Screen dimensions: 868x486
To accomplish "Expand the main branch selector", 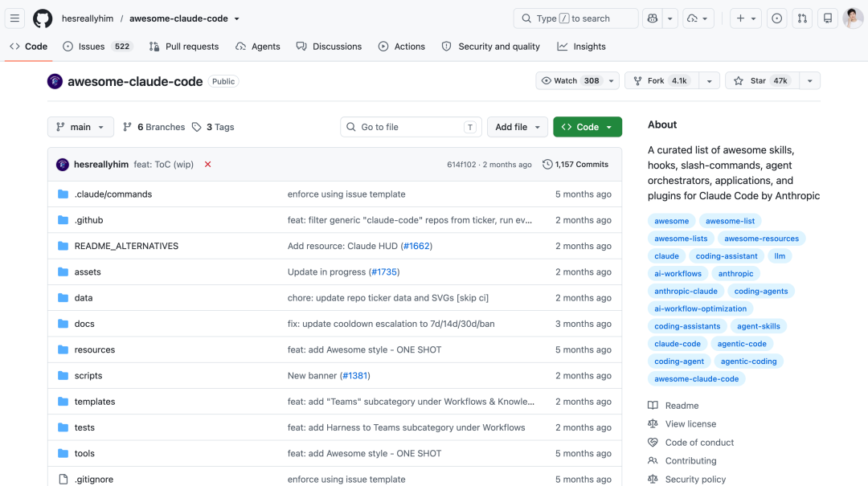I will [80, 127].
